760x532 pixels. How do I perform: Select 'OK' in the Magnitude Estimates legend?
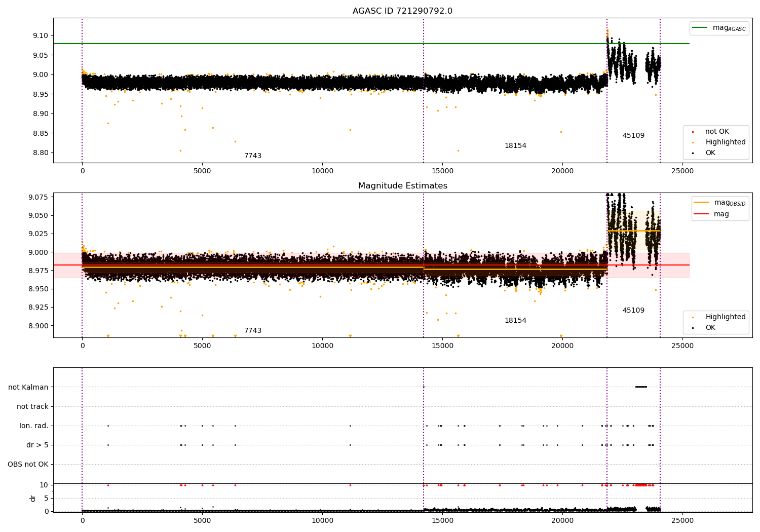(x=710, y=328)
